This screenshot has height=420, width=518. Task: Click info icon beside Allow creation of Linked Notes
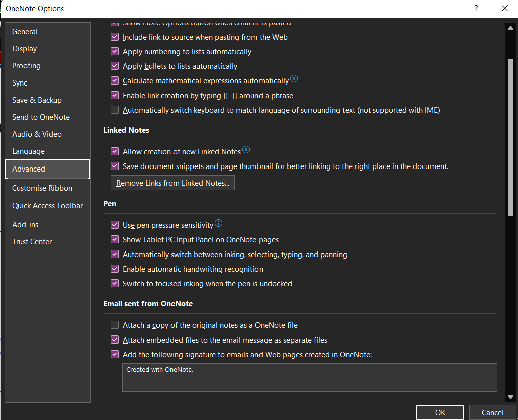[246, 150]
